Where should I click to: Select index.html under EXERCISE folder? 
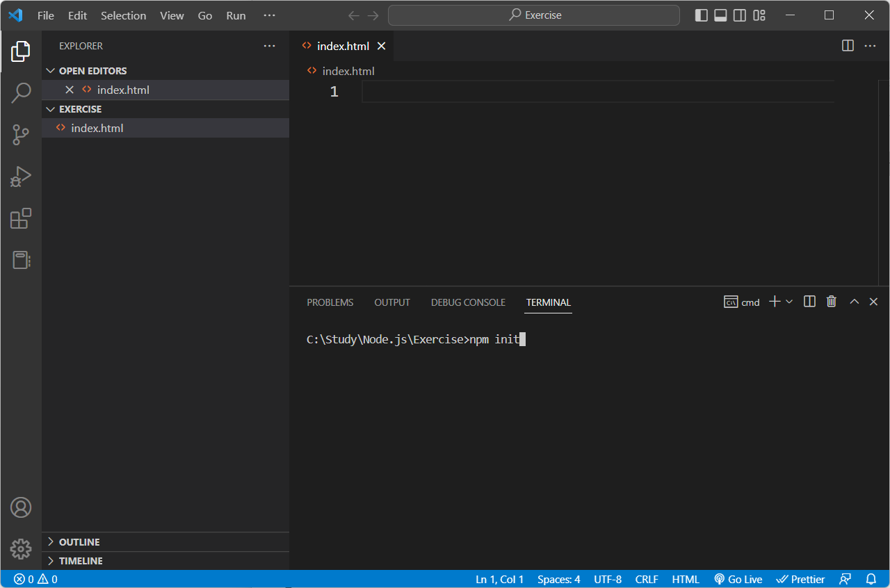165,128
